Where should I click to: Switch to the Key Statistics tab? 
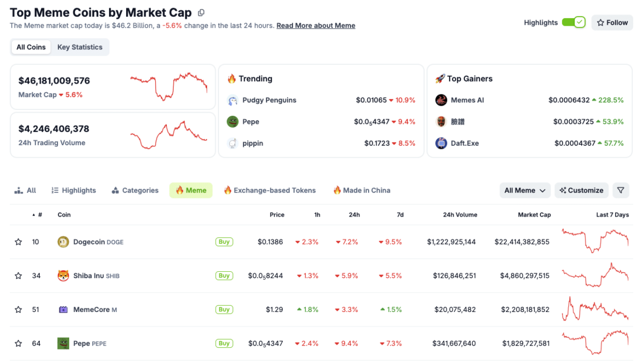[x=79, y=47]
